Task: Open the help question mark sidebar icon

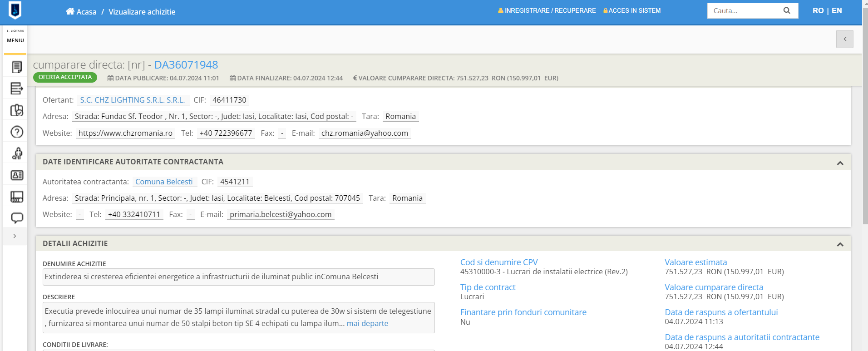Action: point(17,132)
